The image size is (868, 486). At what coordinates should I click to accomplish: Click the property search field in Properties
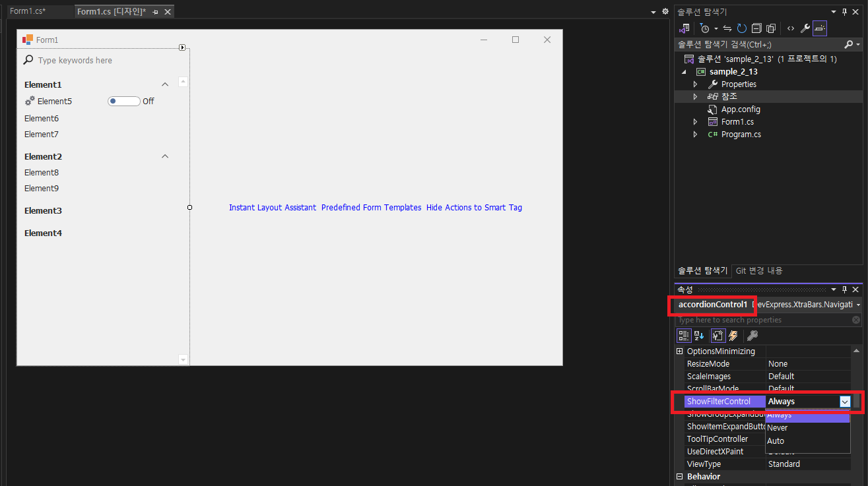coord(762,320)
